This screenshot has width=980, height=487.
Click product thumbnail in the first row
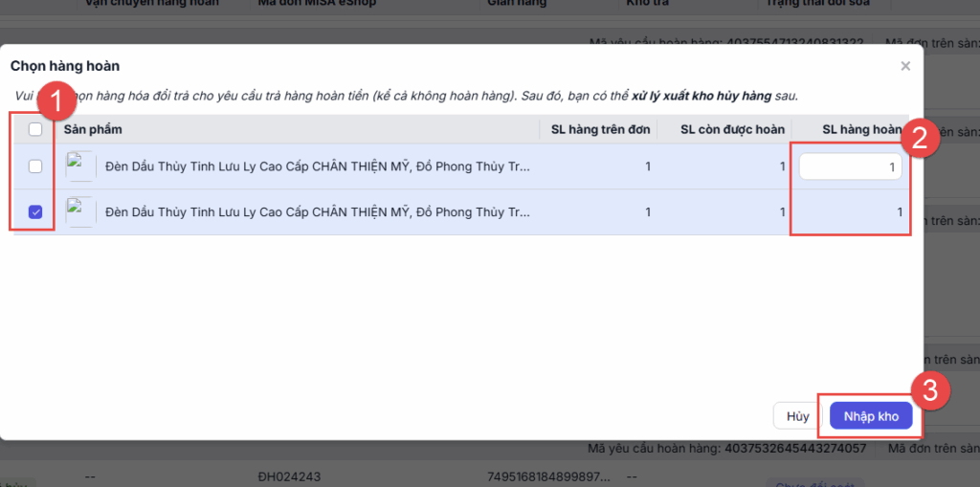coord(80,166)
